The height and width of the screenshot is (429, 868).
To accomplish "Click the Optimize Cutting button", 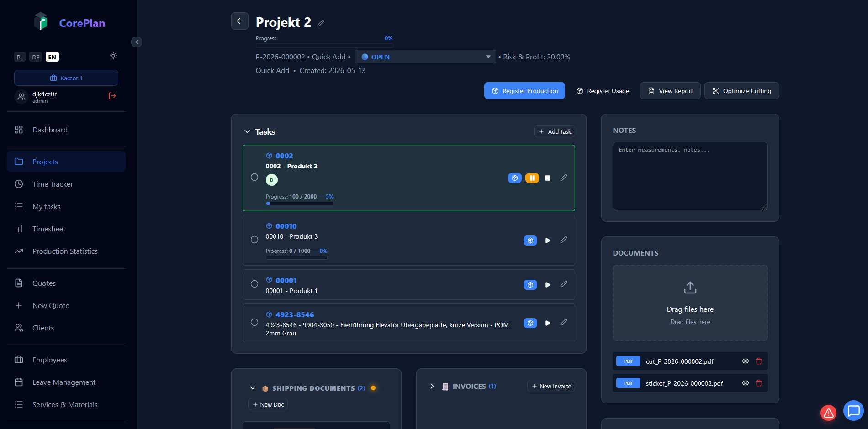I will [x=741, y=91].
